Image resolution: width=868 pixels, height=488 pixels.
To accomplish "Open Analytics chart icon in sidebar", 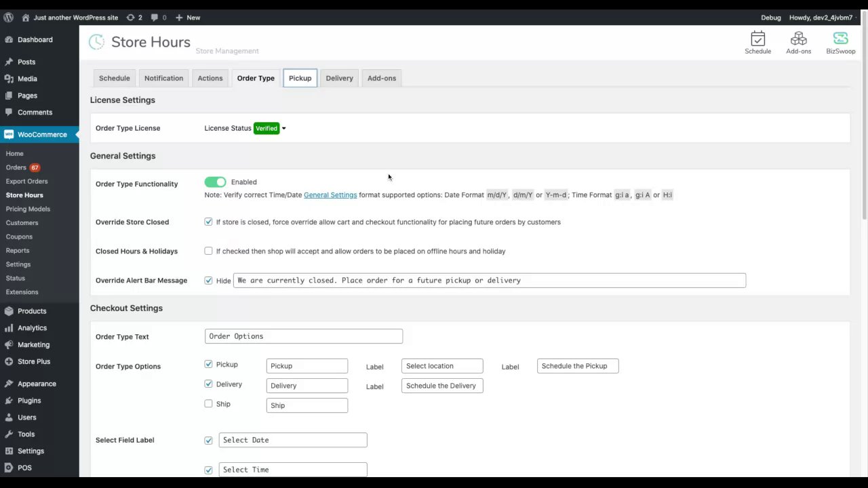I will pos(9,328).
